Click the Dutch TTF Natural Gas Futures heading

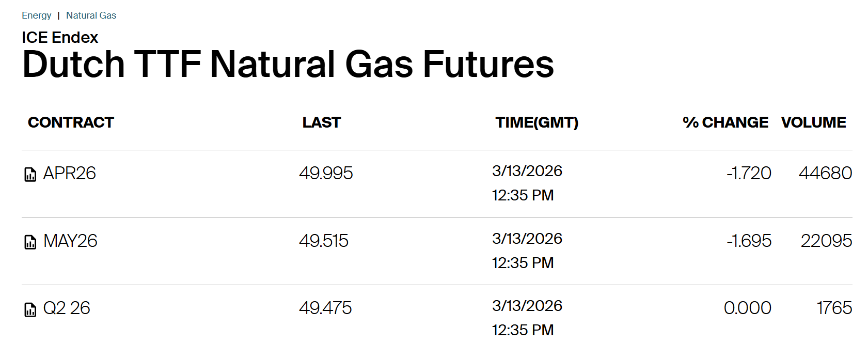288,65
